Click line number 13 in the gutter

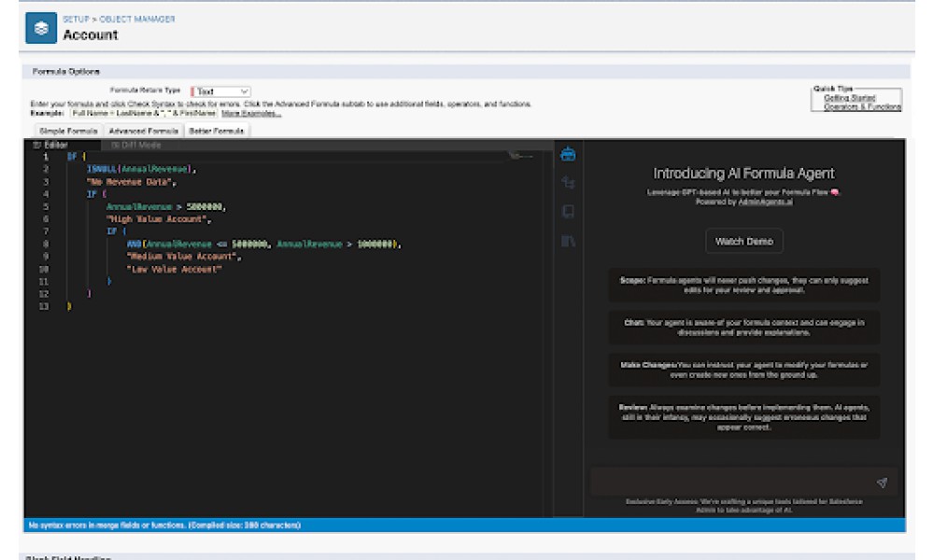point(44,306)
